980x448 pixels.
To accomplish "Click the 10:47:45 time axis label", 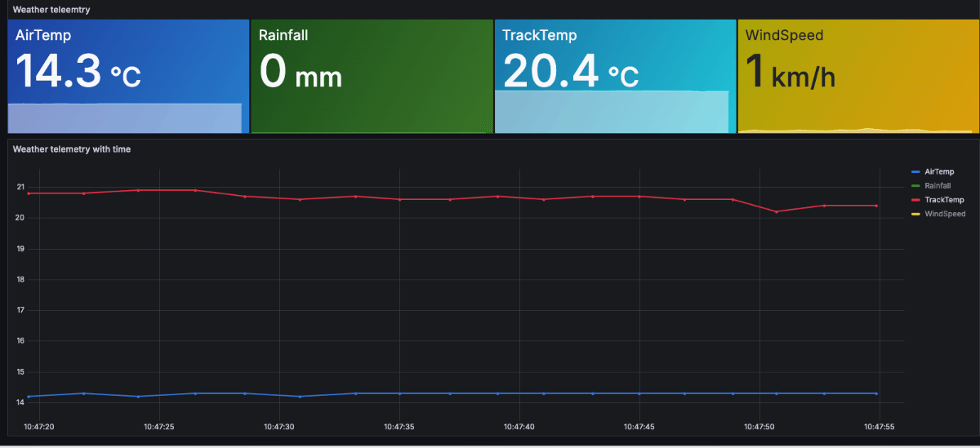I will [639, 426].
